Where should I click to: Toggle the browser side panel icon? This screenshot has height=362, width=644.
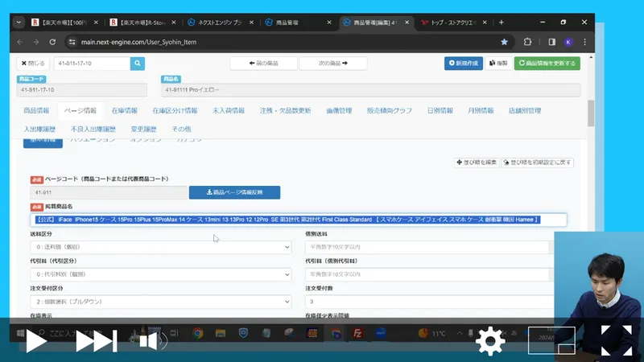(x=552, y=42)
